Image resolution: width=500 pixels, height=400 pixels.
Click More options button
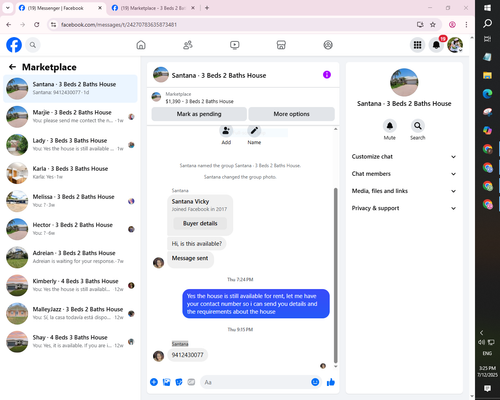coord(291,114)
